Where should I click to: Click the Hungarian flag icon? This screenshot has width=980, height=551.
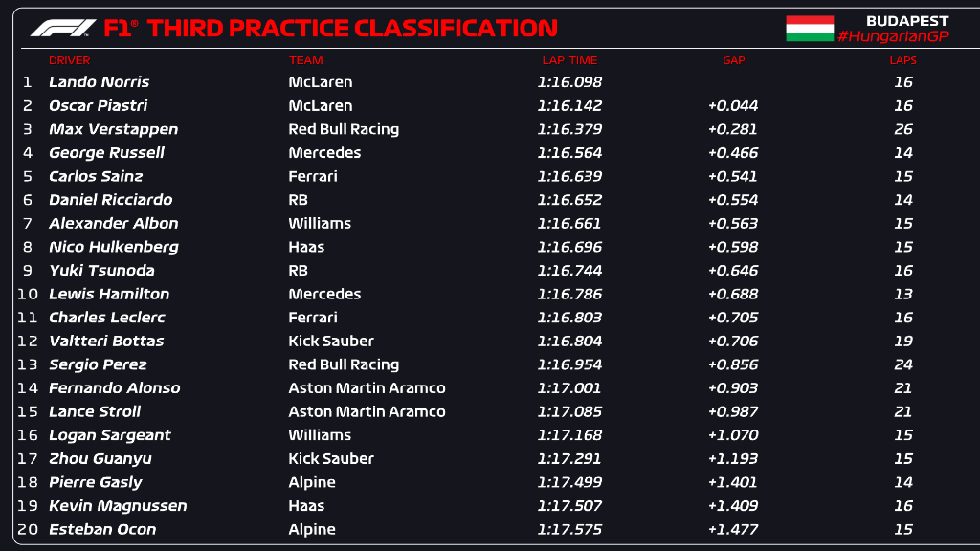[810, 29]
